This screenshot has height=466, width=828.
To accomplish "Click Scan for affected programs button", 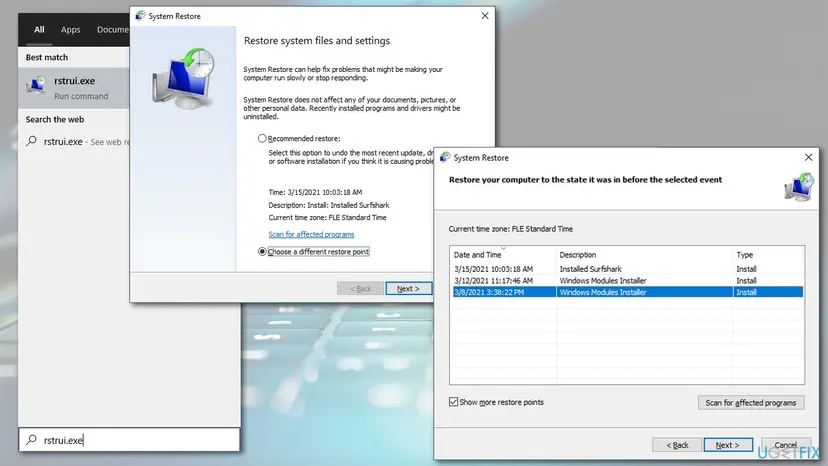I will coord(751,403).
